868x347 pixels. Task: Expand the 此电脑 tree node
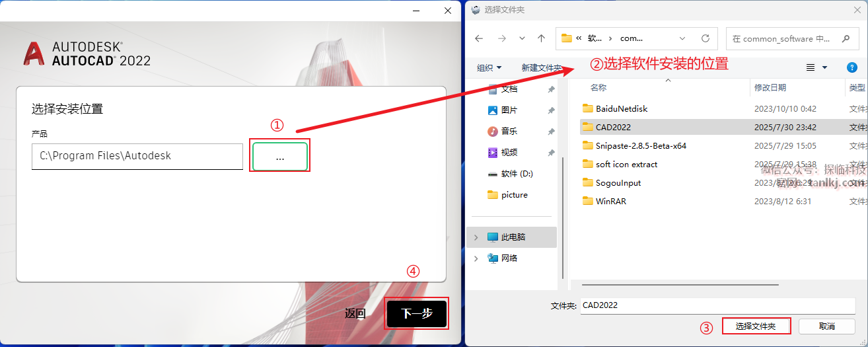tap(476, 237)
